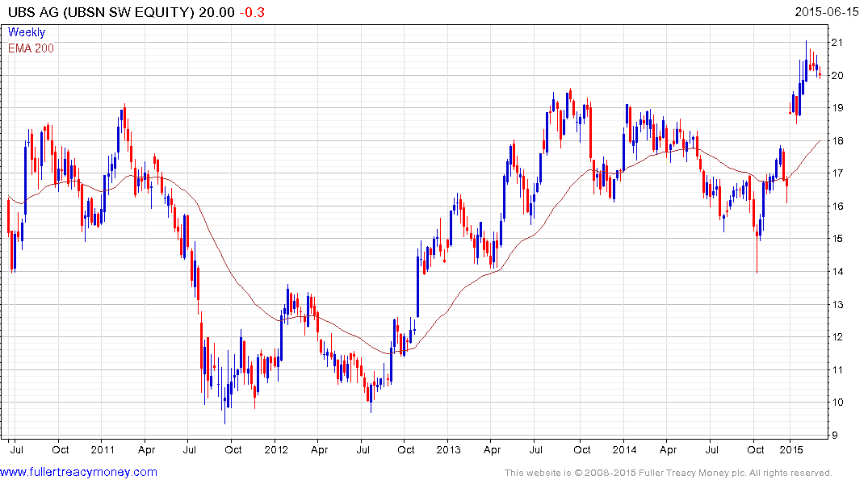Click the 9 price axis label
The image size is (868, 484).
(x=835, y=436)
